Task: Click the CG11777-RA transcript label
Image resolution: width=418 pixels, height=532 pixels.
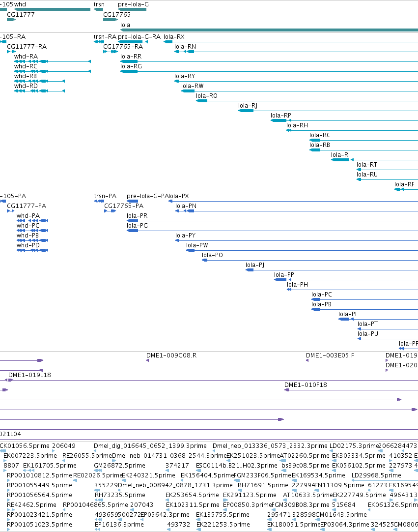Action: [27, 47]
